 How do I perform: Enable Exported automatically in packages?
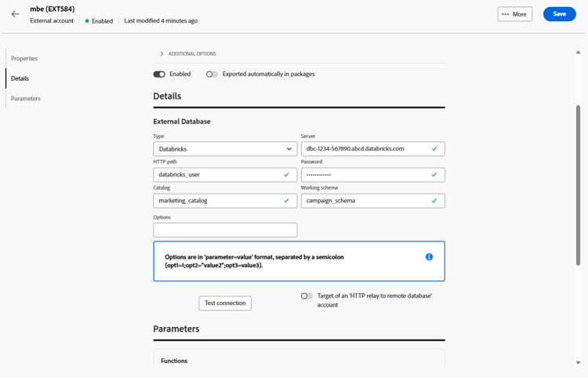[x=212, y=75]
